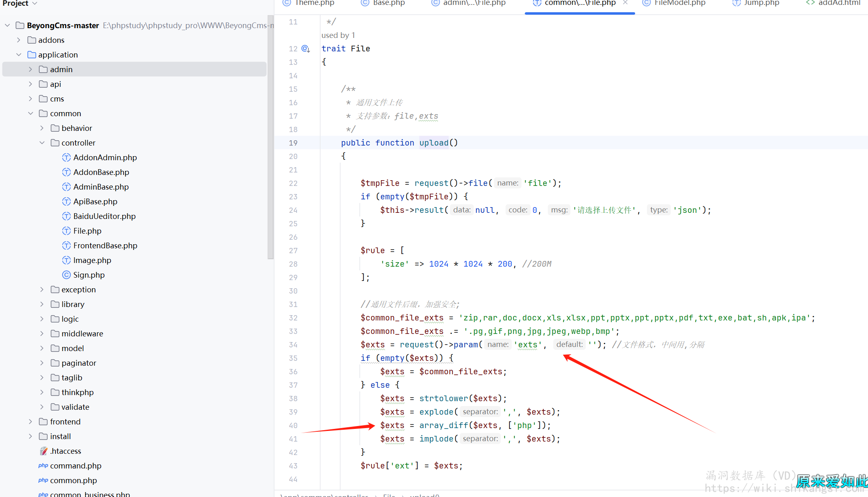
Task: Close the common\...\File.php tab
Action: click(x=625, y=3)
